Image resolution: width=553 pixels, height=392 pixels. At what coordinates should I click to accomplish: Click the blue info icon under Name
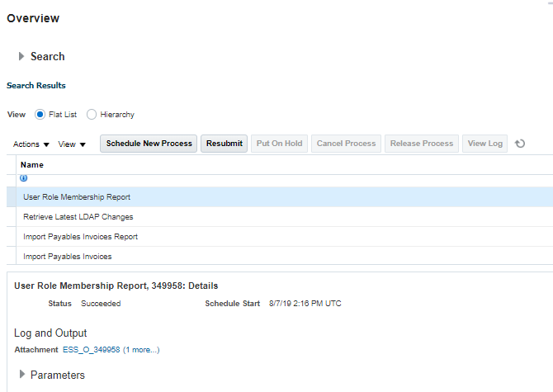click(x=24, y=178)
